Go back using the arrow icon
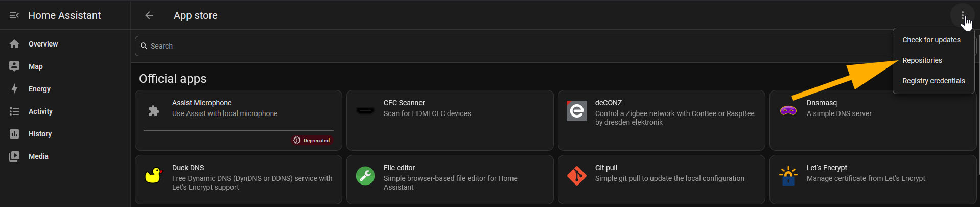This screenshot has height=207, width=980. click(149, 15)
